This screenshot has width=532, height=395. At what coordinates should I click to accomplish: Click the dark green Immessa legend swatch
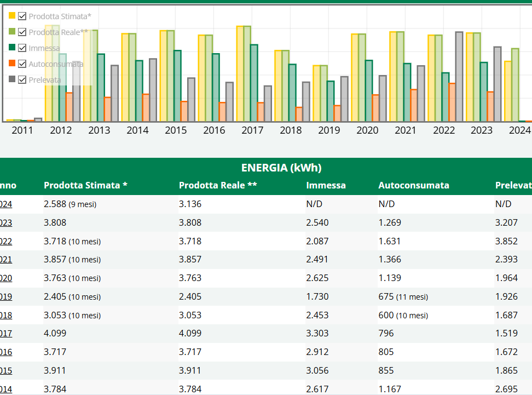[x=12, y=48]
